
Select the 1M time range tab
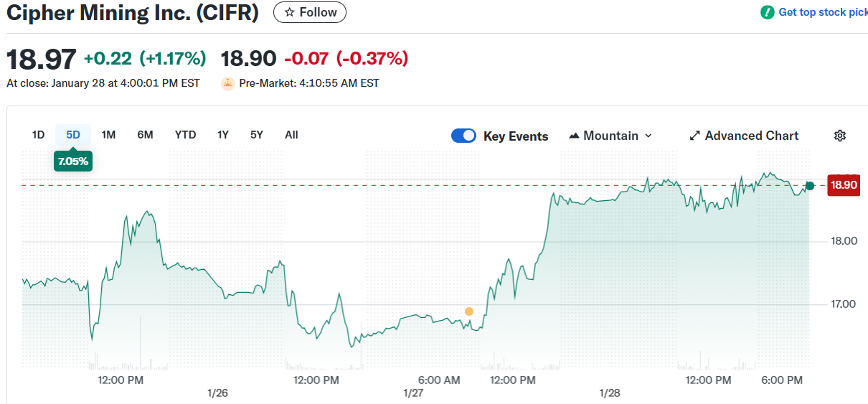tap(108, 135)
